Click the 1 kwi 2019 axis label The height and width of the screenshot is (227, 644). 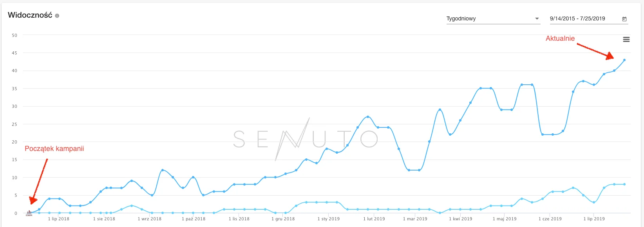tap(460, 219)
